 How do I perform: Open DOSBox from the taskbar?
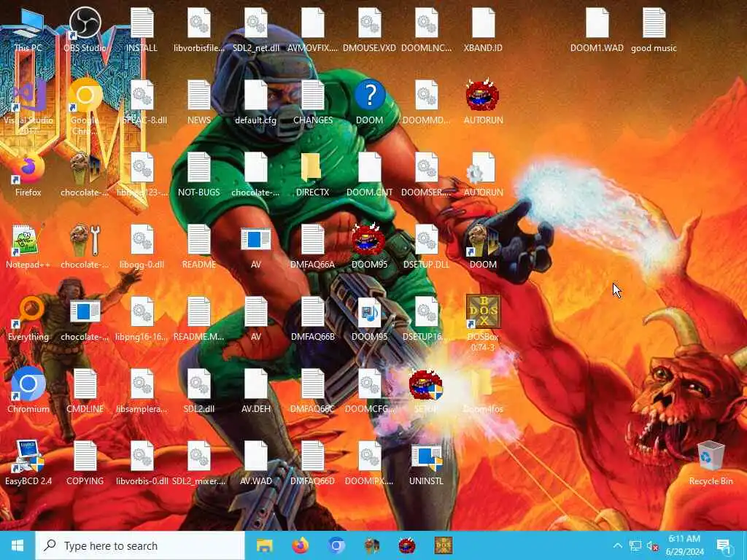[x=443, y=545]
